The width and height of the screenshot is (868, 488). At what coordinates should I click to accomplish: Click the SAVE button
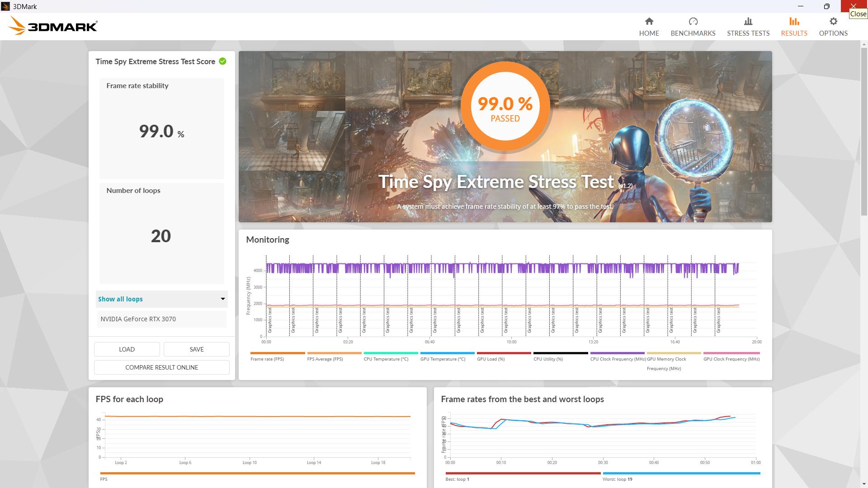pyautogui.click(x=197, y=349)
